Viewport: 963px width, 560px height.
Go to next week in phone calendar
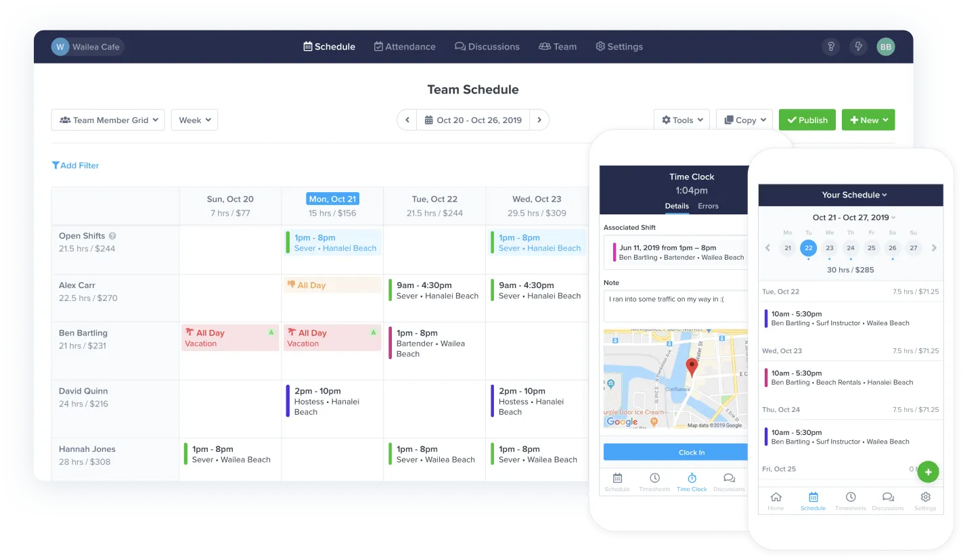[x=934, y=248]
